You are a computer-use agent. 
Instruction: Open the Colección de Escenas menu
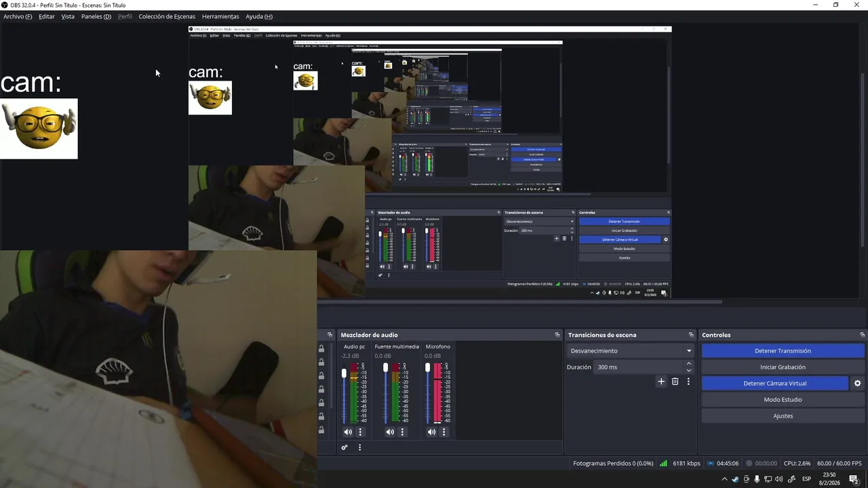(167, 16)
